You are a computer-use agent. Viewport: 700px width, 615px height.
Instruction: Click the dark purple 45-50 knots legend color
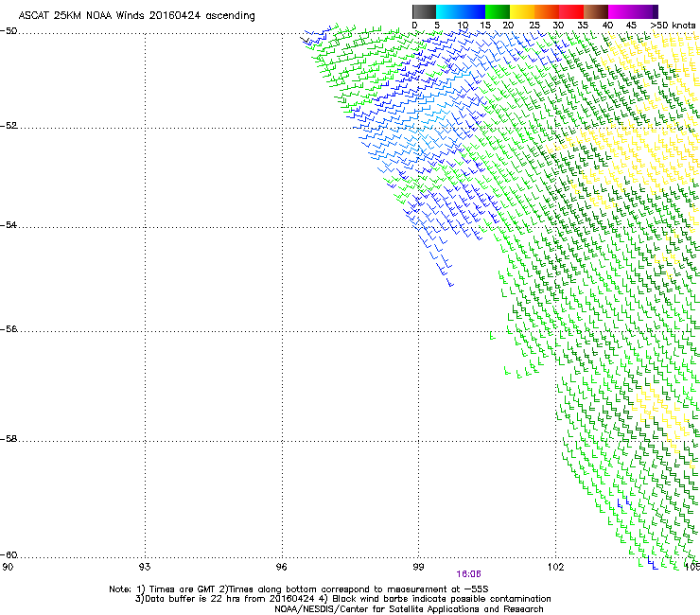coord(645,11)
